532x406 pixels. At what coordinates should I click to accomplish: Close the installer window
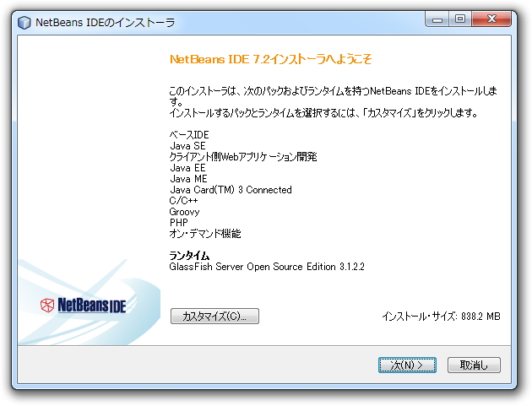coord(491,19)
